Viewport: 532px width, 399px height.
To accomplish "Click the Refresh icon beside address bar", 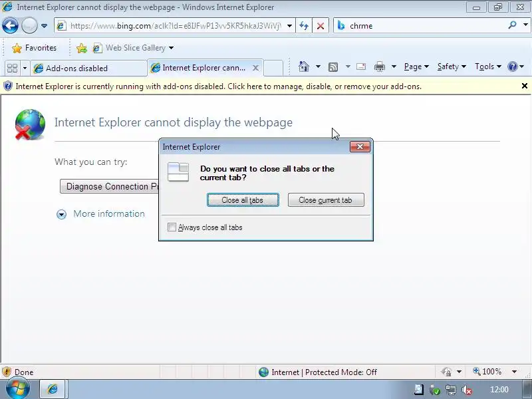I will tap(304, 26).
